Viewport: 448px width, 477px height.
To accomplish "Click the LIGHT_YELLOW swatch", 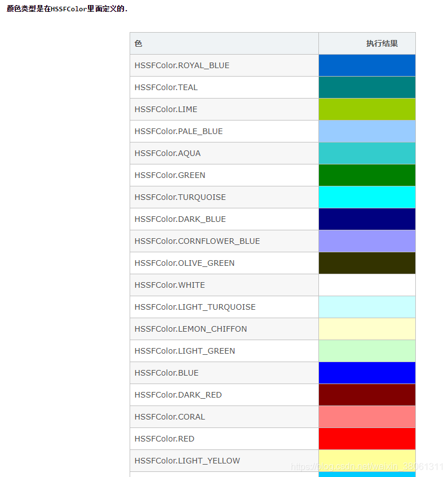I will point(367,461).
